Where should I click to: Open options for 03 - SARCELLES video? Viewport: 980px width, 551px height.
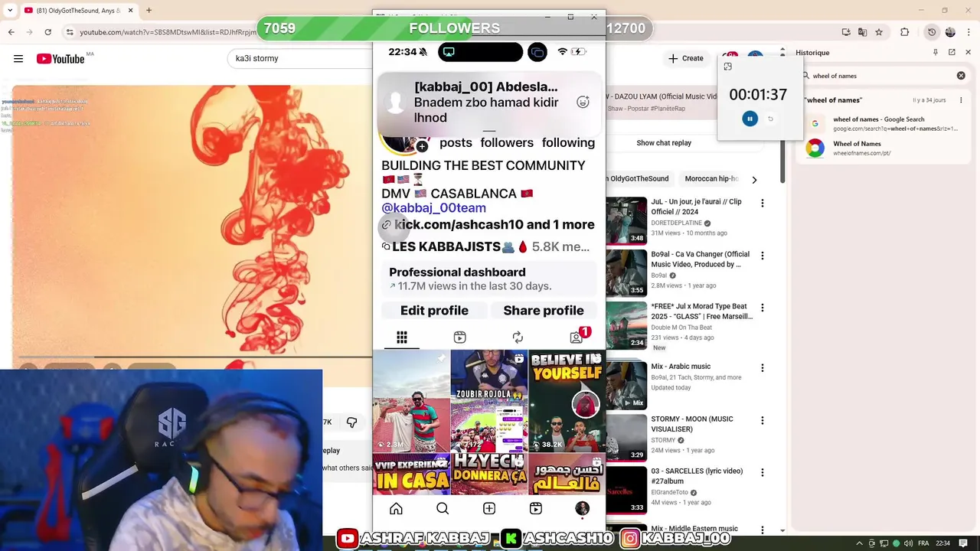tap(762, 472)
